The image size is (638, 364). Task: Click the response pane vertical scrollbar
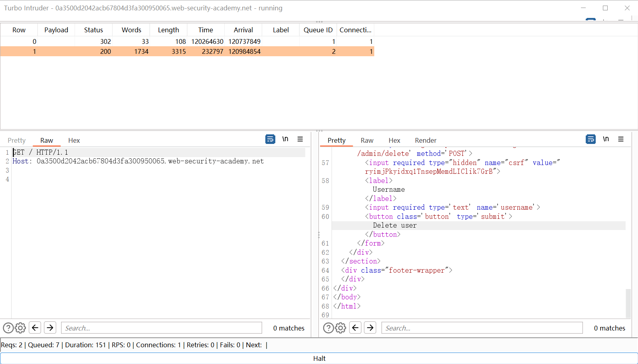(628, 303)
